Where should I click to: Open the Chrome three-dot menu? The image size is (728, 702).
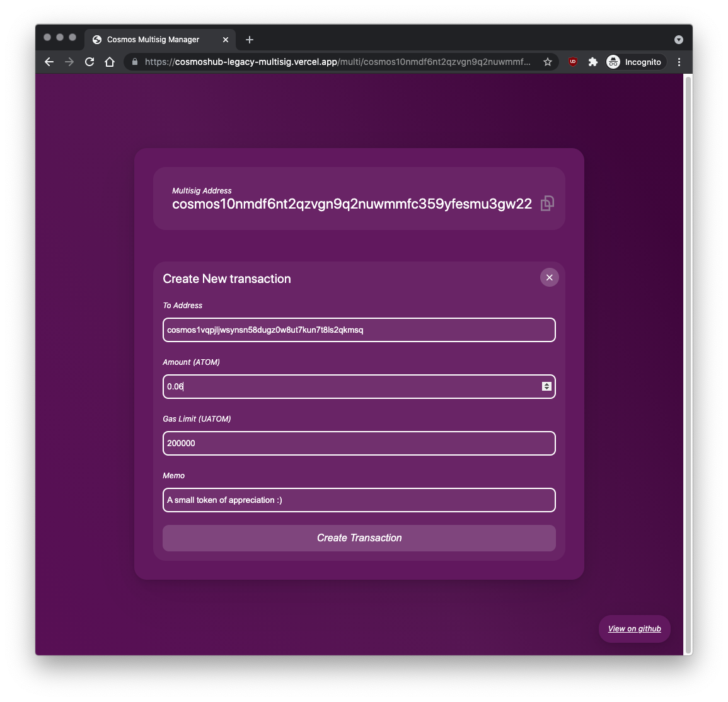tap(679, 62)
